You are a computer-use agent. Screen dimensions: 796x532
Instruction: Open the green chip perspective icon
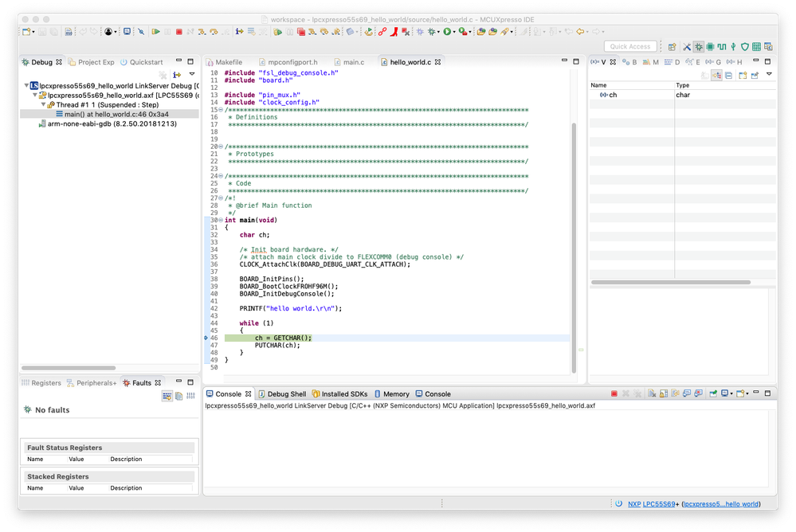coord(710,47)
